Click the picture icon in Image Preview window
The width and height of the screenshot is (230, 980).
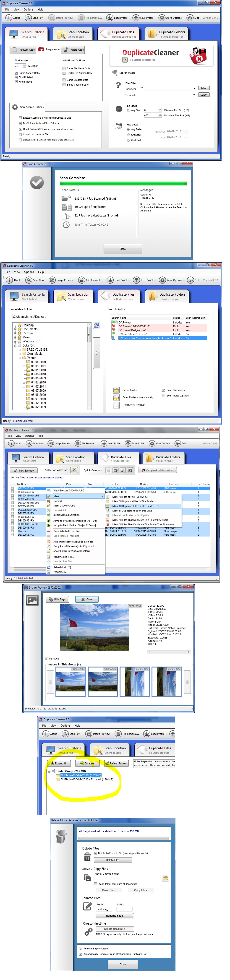[32, 600]
